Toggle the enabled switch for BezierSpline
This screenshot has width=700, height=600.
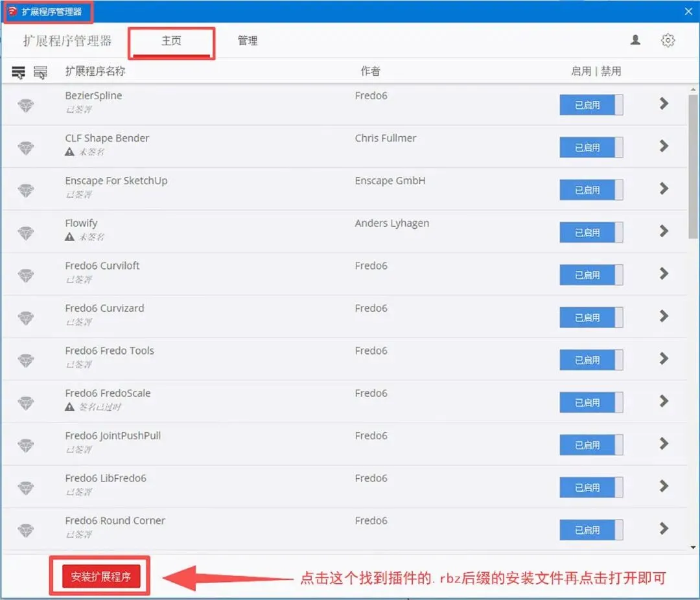coord(591,105)
